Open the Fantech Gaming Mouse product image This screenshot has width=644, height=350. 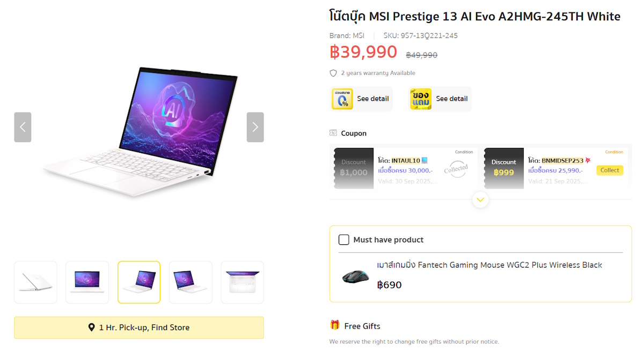coord(355,276)
